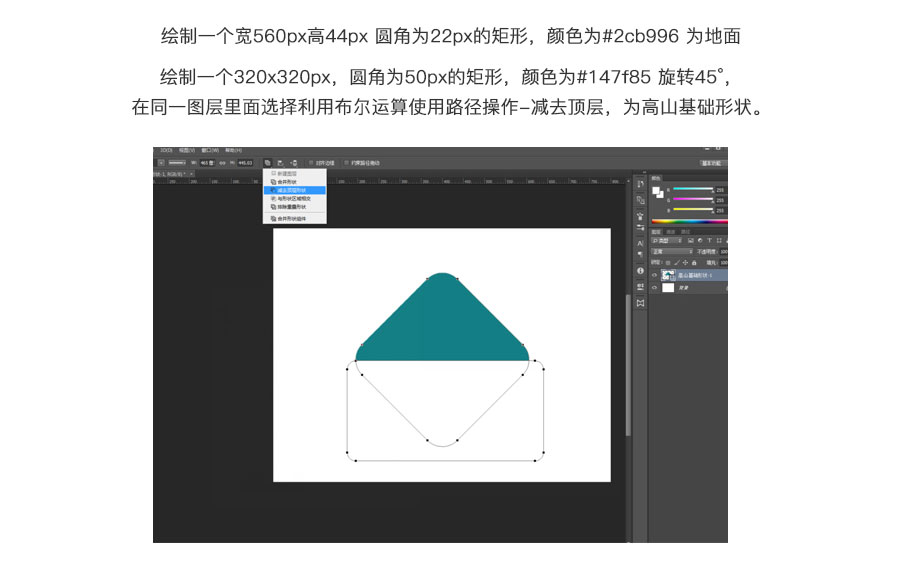The width and height of the screenshot is (900, 582).
Task: Toggle visibility of the 高山基础形状 layer
Action: pos(654,277)
